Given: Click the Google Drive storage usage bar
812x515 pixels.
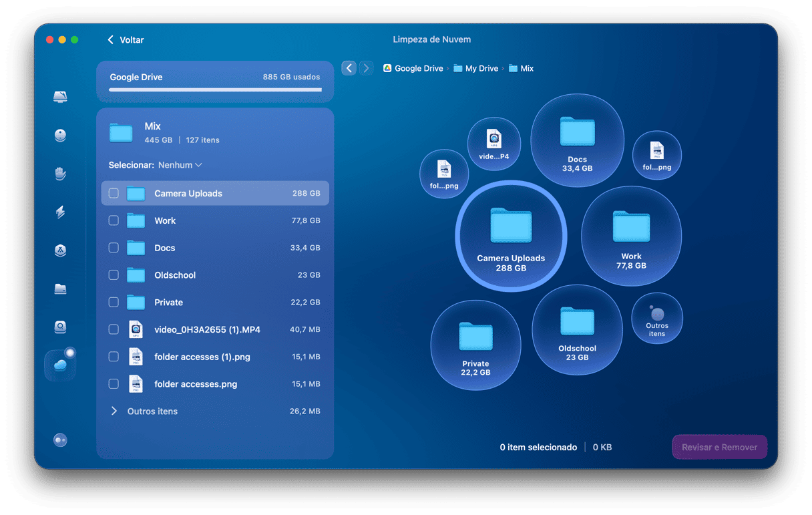Looking at the screenshot, I should click(215, 89).
